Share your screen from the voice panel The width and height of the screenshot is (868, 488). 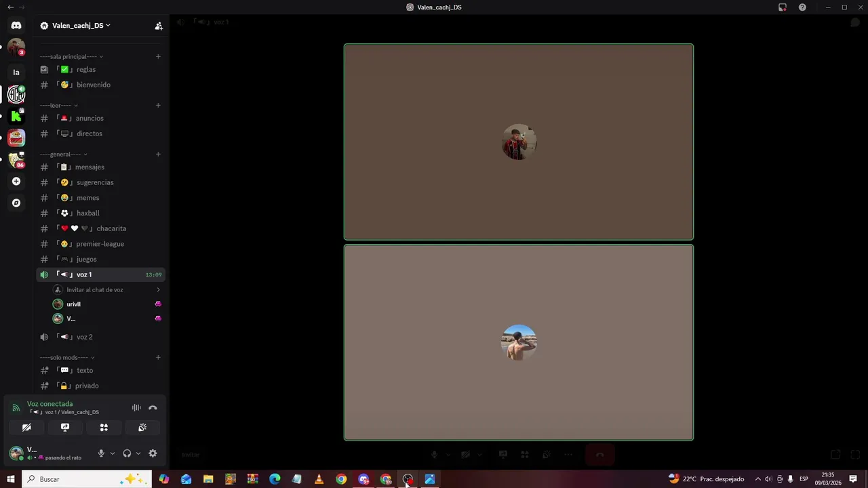tap(65, 428)
